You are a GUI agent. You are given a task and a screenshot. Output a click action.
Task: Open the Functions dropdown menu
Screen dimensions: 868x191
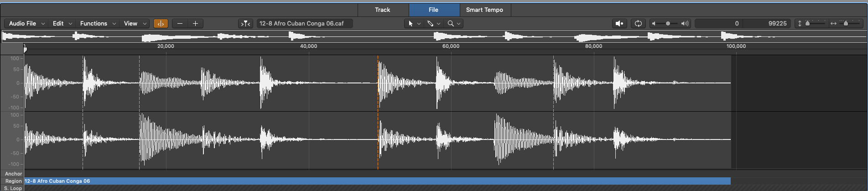(98, 24)
